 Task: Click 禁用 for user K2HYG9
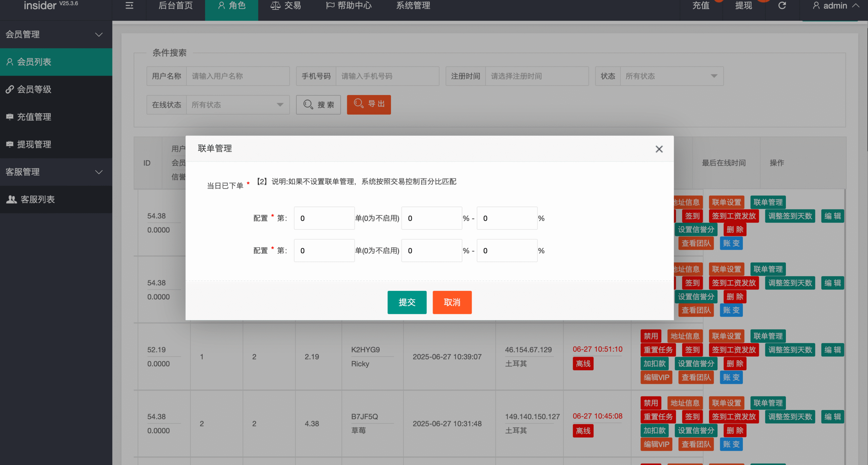tap(651, 336)
